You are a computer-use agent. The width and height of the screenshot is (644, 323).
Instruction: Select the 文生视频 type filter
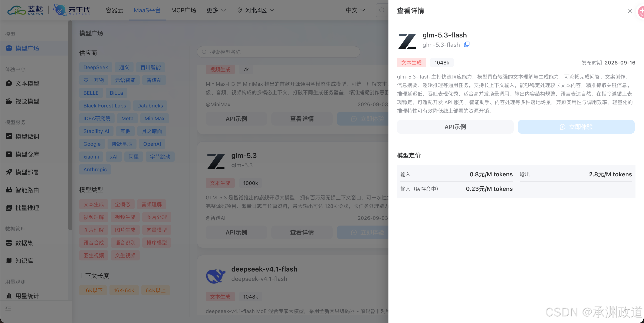[x=125, y=255]
